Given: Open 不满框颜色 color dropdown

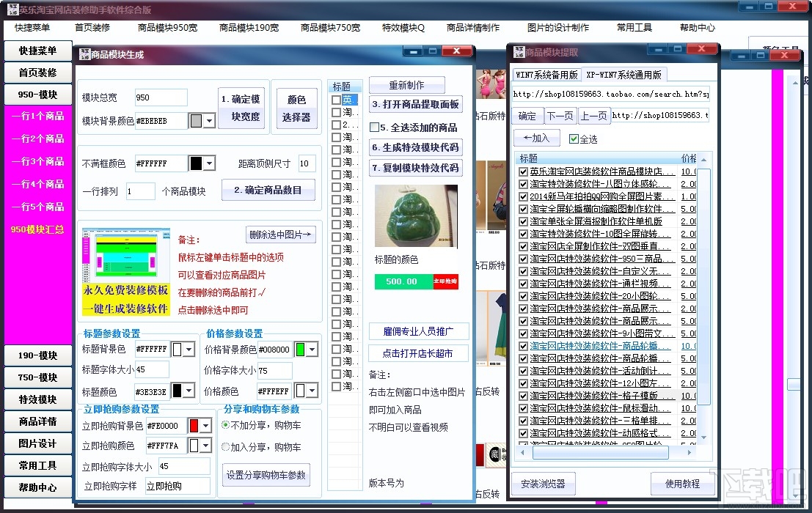Looking at the screenshot, I should (x=209, y=163).
